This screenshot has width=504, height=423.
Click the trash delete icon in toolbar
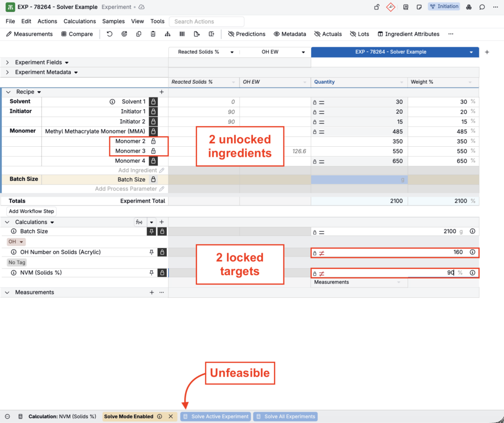click(153, 34)
